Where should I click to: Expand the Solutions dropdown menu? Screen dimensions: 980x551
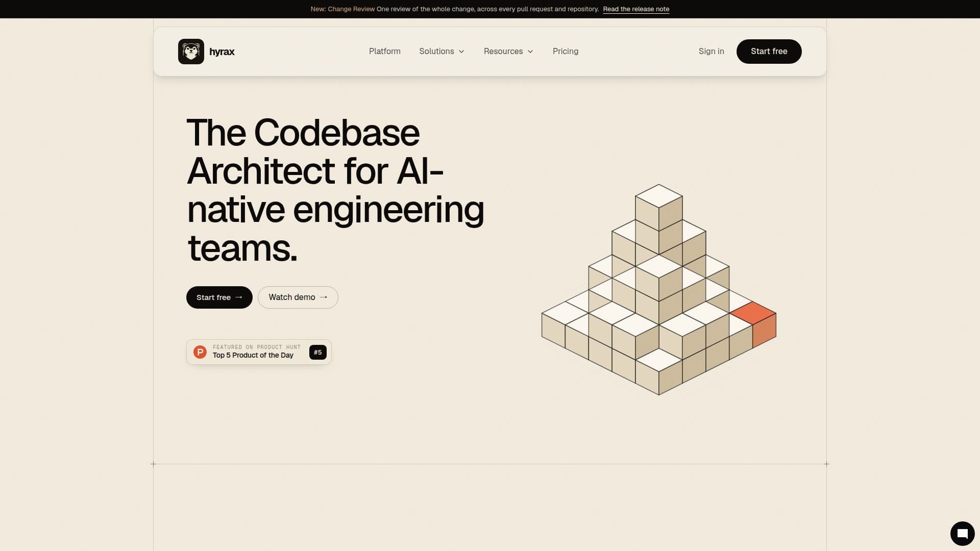pos(442,52)
